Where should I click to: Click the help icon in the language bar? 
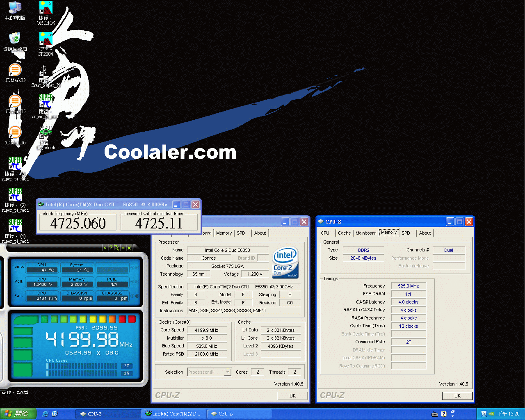443,414
